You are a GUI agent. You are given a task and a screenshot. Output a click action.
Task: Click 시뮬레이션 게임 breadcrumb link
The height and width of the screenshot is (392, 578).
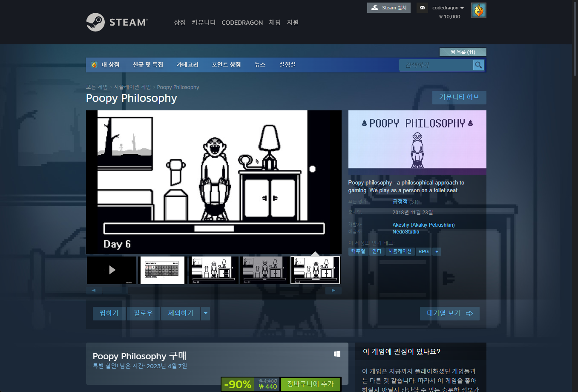point(132,87)
